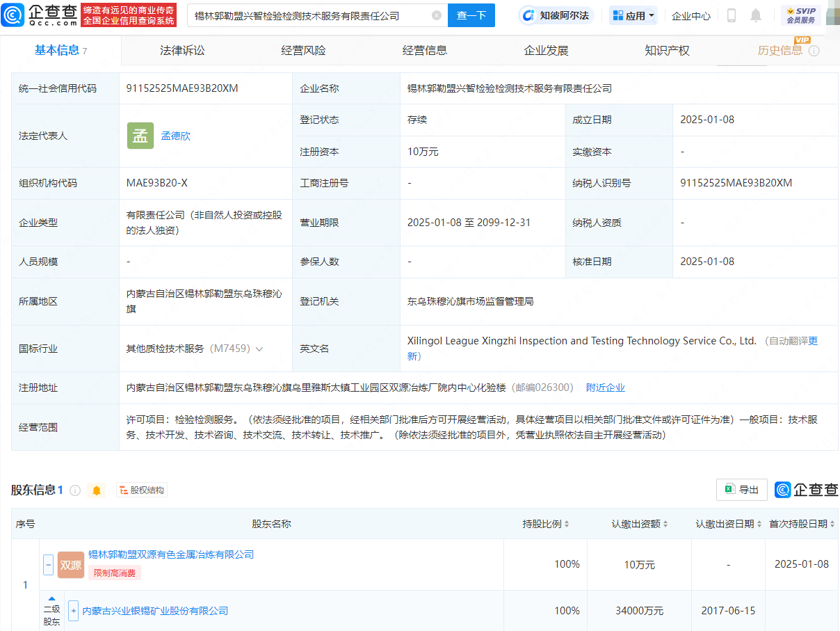Image resolution: width=840 pixels, height=631 pixels.
Task: Switch to the 基本信息 tab
Action: click(x=61, y=50)
